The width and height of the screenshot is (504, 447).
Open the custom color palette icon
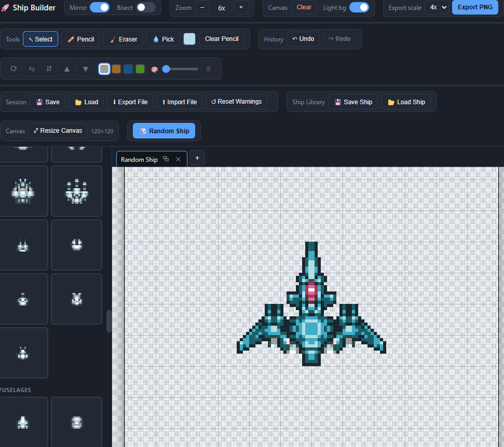tap(155, 69)
